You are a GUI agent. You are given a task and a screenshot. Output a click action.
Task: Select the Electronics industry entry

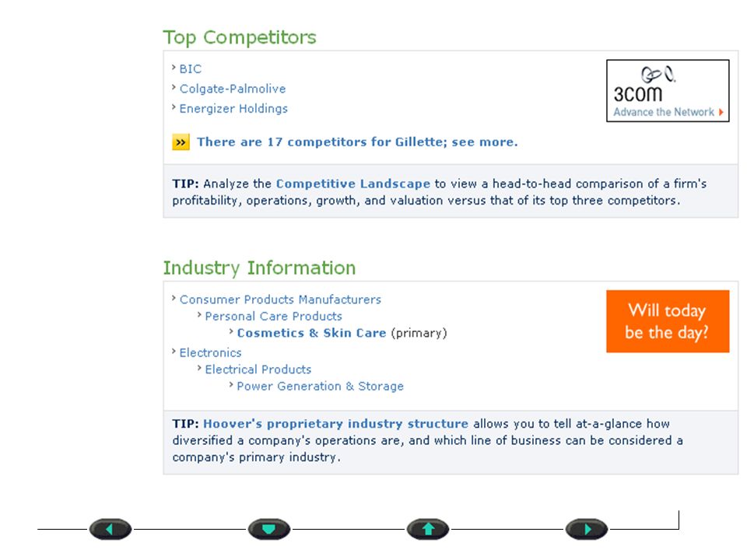coord(211,353)
